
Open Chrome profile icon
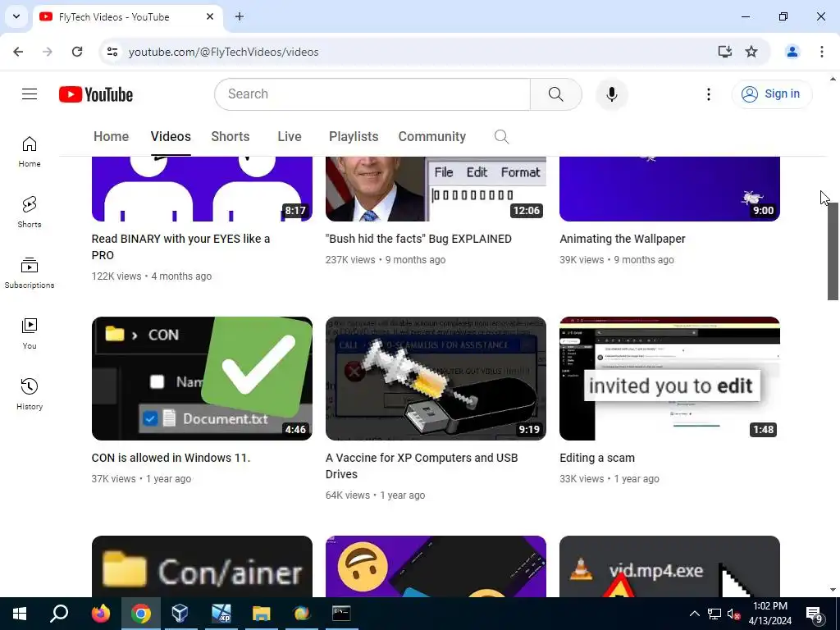[792, 52]
